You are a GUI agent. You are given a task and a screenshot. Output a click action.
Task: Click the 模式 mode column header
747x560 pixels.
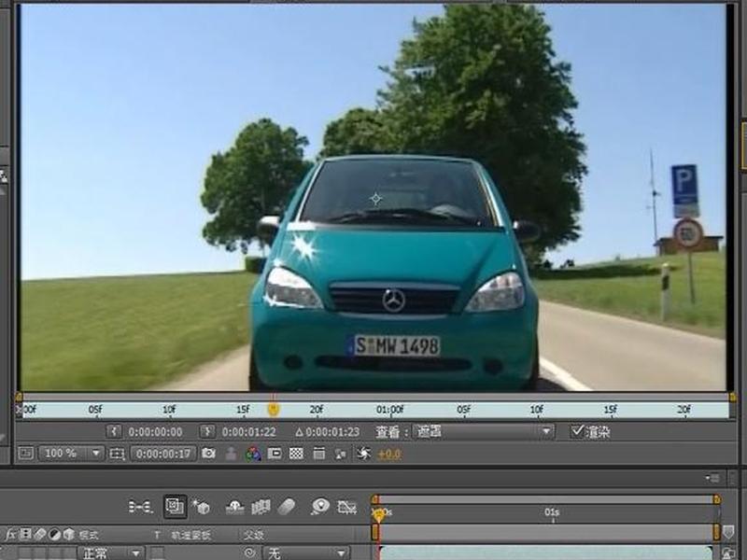89,535
